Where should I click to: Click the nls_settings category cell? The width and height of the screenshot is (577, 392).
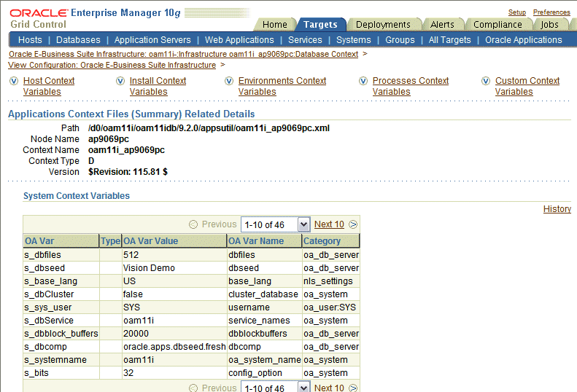pos(330,281)
